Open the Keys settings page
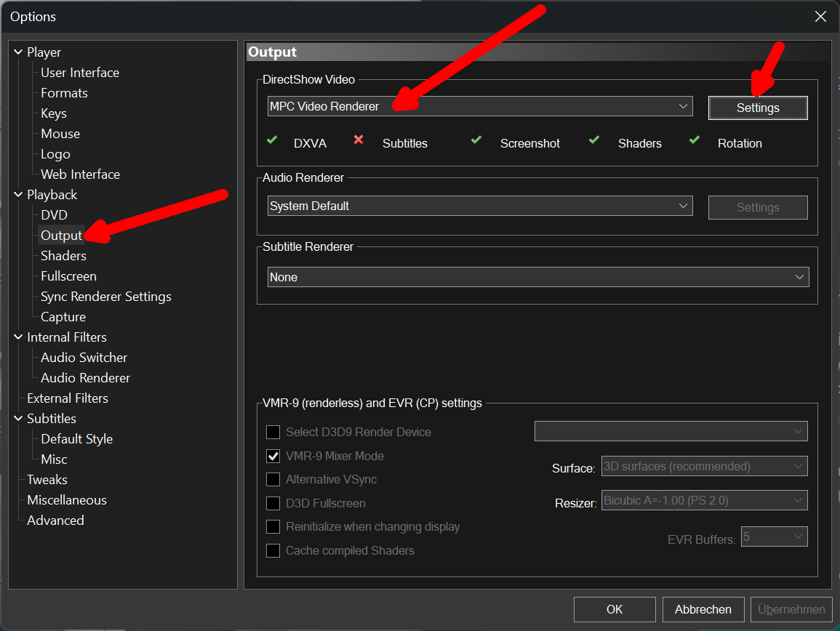The image size is (840, 631). [54, 113]
